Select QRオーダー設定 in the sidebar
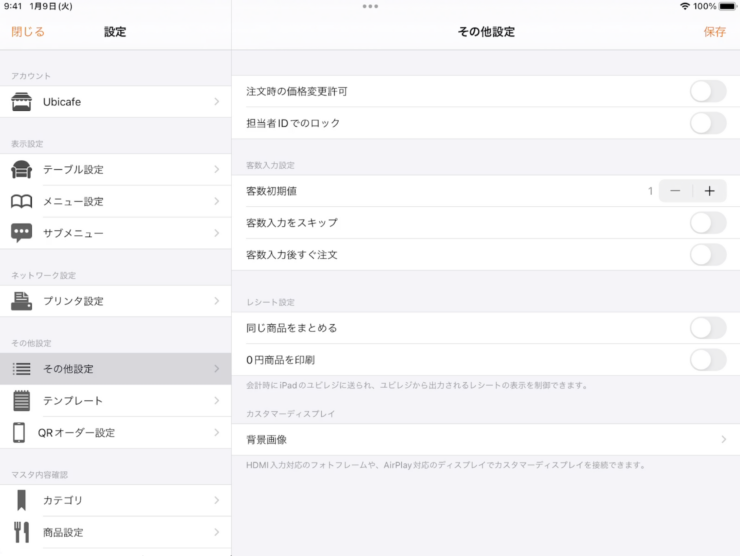The image size is (740, 556). click(x=116, y=433)
